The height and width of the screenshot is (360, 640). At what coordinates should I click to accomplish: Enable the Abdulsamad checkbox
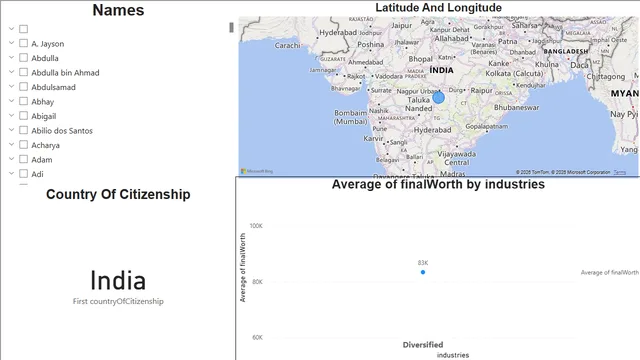[24, 87]
